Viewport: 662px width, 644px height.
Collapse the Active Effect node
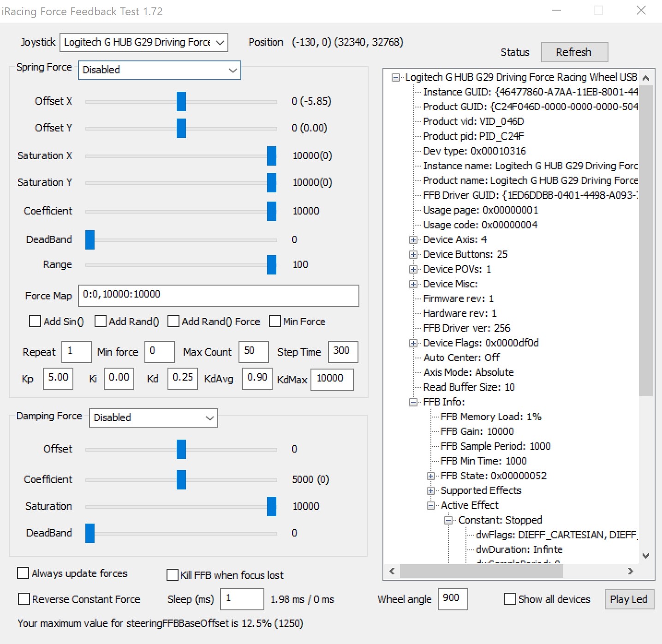(431, 506)
